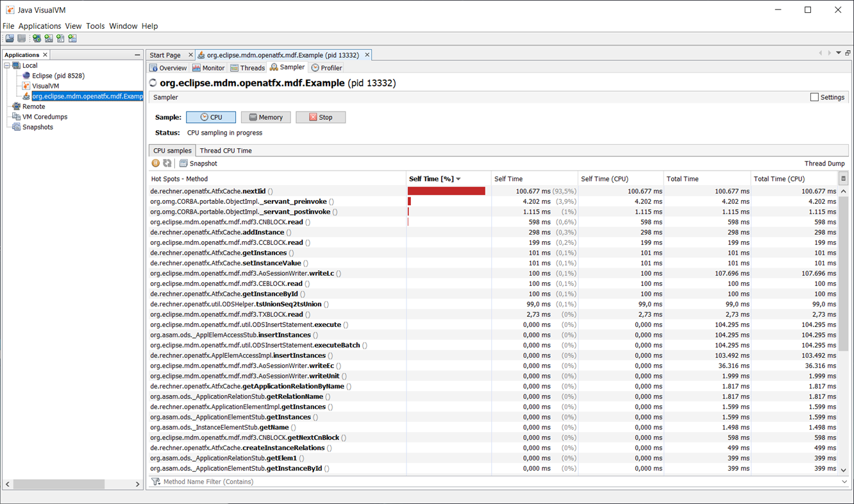Sort by Self Time (CPU) column header
Image resolution: width=854 pixels, height=504 pixels.
coord(620,179)
